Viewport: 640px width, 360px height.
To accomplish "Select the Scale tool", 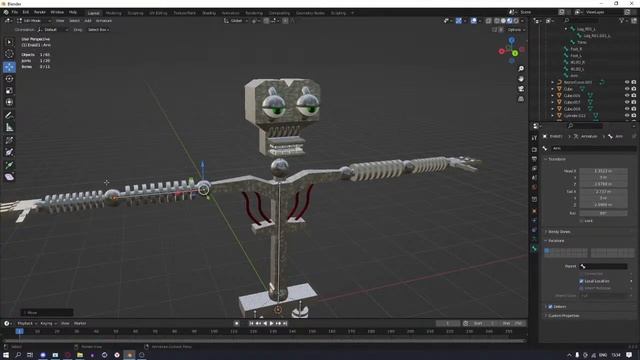I will 9,90.
